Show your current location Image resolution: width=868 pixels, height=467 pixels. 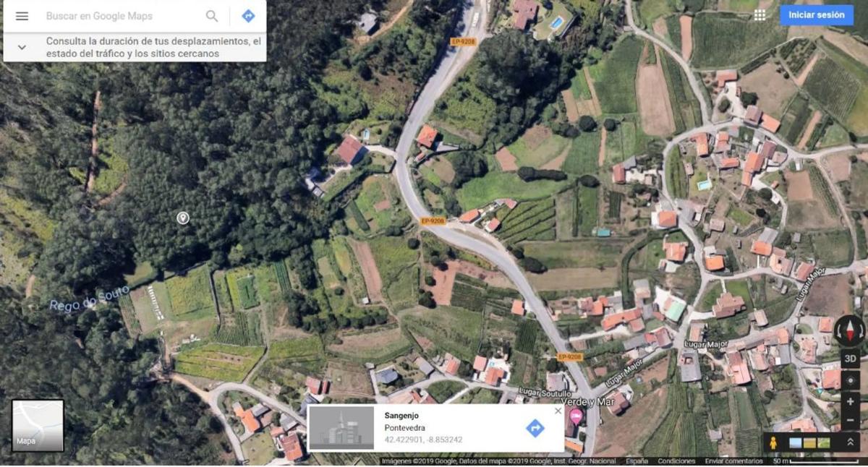851,381
